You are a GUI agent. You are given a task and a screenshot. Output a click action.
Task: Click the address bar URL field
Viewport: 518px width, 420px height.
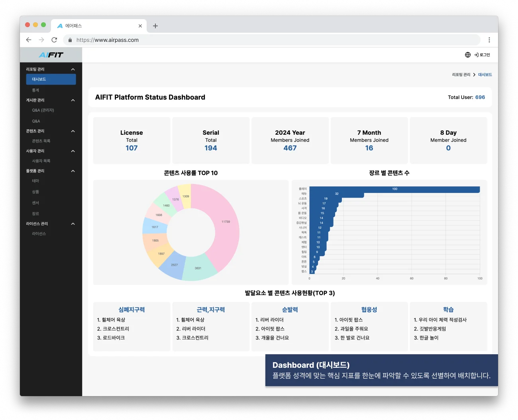271,40
